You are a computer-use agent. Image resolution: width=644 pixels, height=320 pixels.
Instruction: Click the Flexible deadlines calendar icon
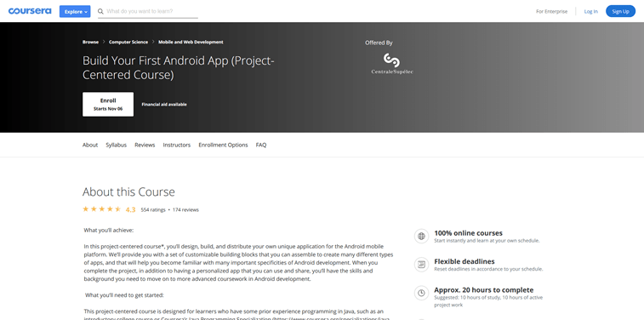tap(421, 265)
